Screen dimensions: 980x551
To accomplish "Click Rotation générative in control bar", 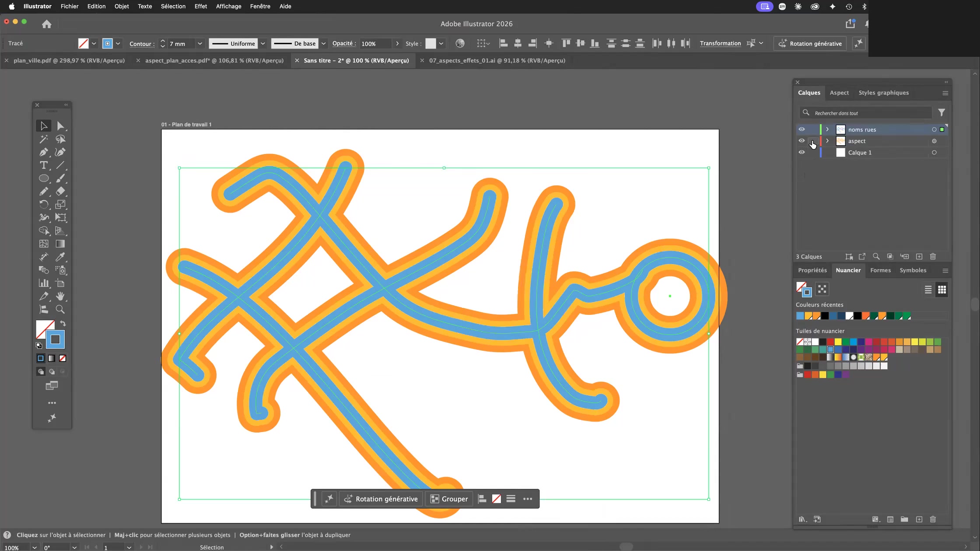I will 810,43.
